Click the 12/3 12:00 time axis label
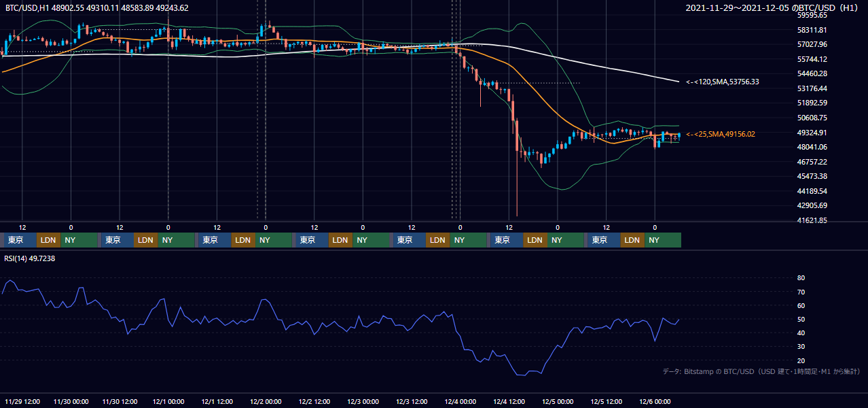This screenshot has width=868, height=408. (x=412, y=401)
